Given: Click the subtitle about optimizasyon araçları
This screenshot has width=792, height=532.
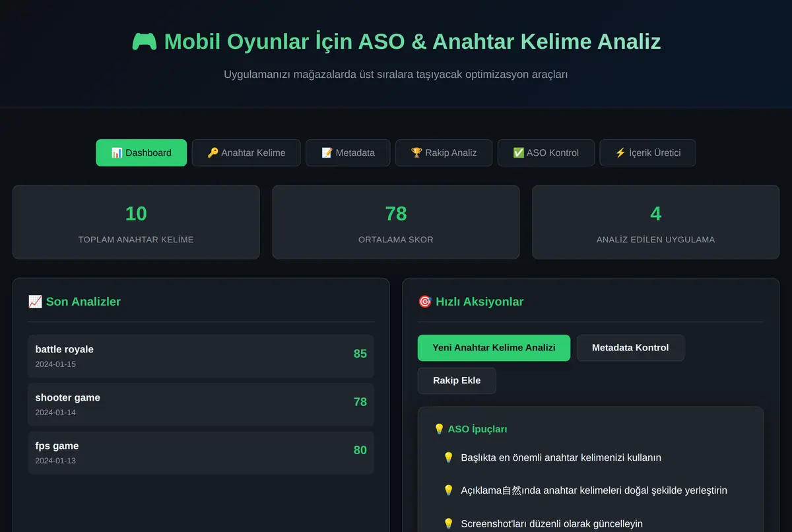Looking at the screenshot, I should tap(396, 74).
